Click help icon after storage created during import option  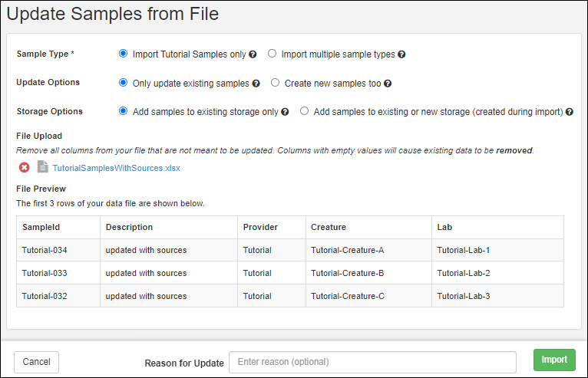(x=570, y=112)
